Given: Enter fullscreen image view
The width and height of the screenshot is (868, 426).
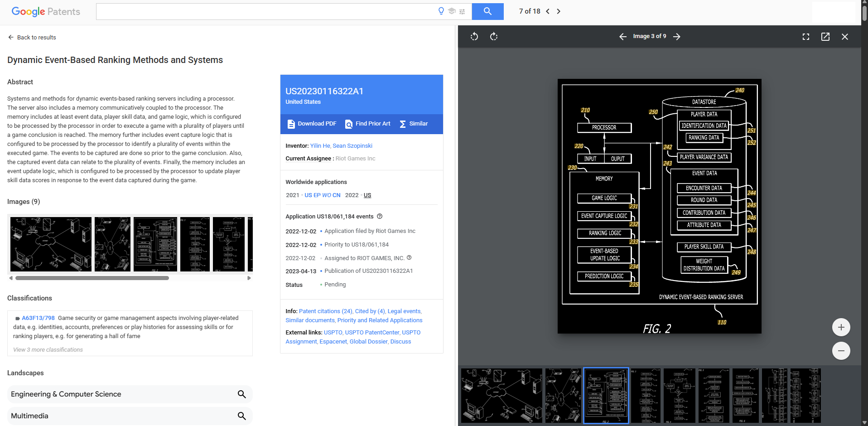Looking at the screenshot, I should pos(806,37).
